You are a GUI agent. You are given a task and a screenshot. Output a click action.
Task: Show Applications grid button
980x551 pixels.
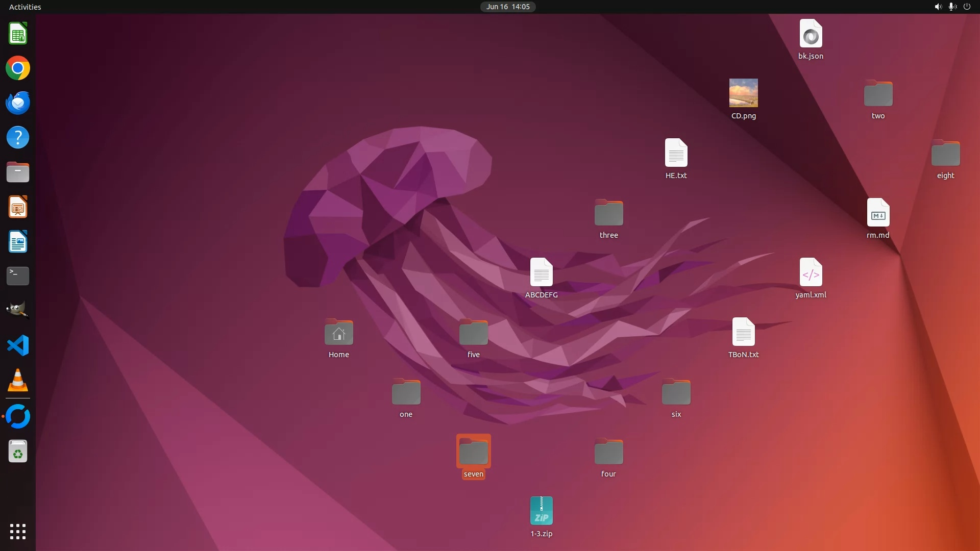[18, 531]
